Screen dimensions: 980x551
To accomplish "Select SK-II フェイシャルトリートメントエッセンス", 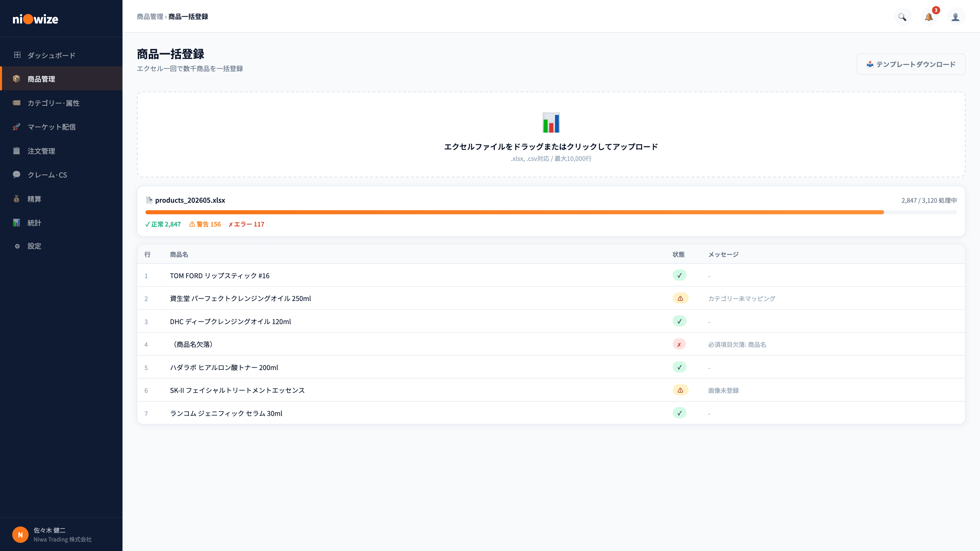I will [x=237, y=390].
